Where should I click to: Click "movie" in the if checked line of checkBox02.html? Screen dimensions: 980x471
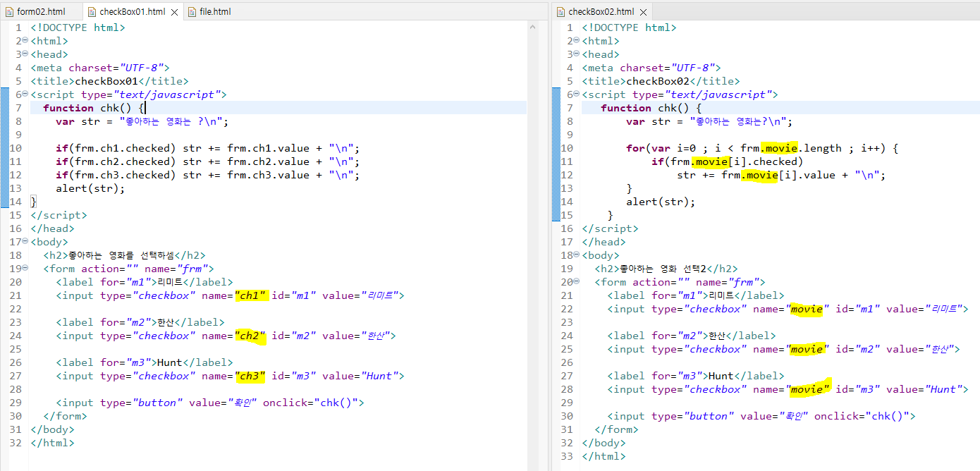(x=711, y=161)
